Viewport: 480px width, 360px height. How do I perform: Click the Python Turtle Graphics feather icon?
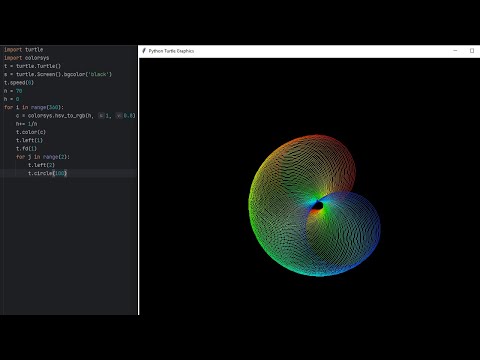(144, 51)
